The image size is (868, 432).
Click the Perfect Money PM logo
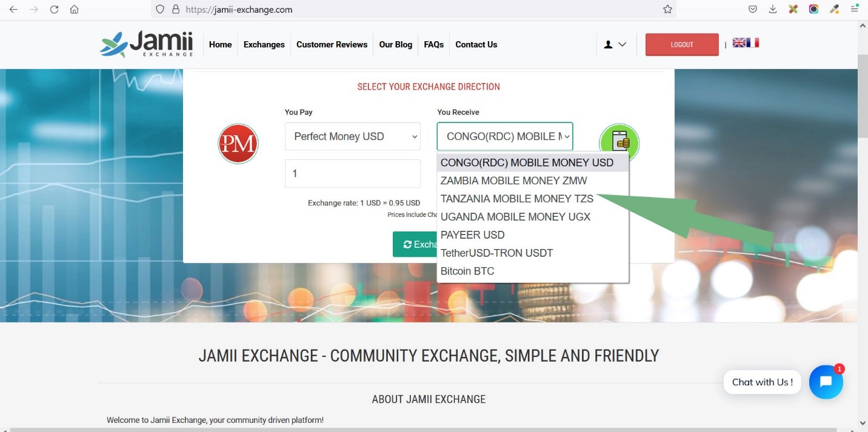[238, 144]
